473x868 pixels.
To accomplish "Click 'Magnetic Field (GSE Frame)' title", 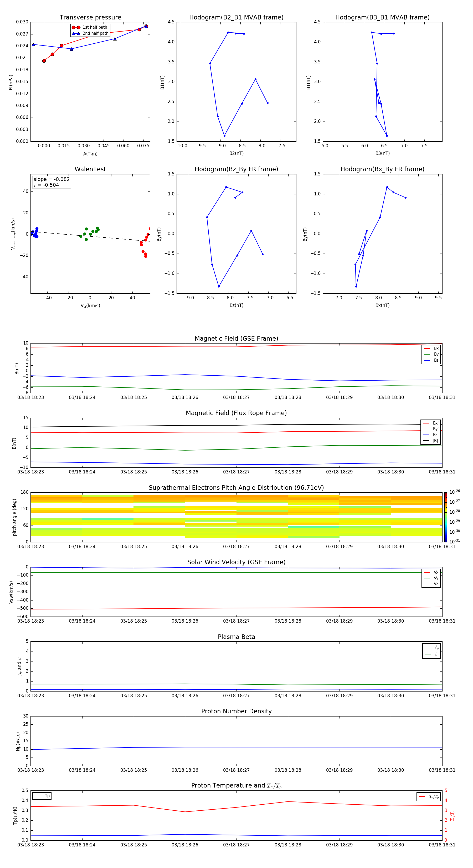I will [236, 339].
